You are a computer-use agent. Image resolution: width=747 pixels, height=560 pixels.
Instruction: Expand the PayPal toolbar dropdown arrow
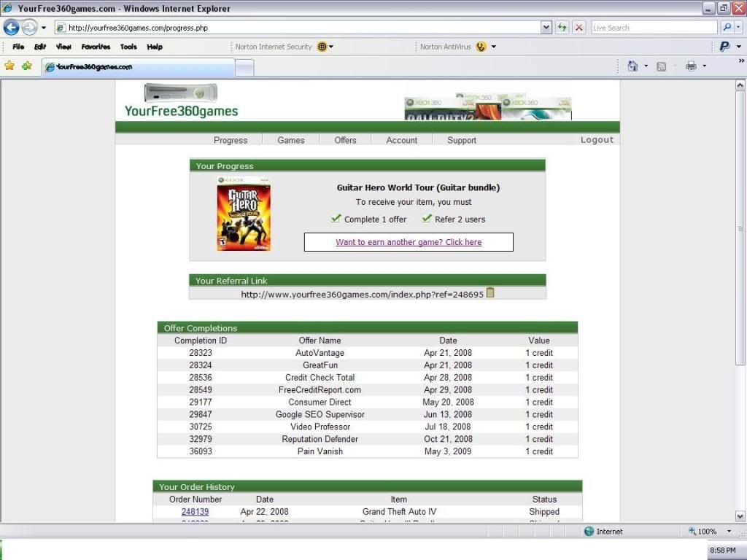click(739, 47)
